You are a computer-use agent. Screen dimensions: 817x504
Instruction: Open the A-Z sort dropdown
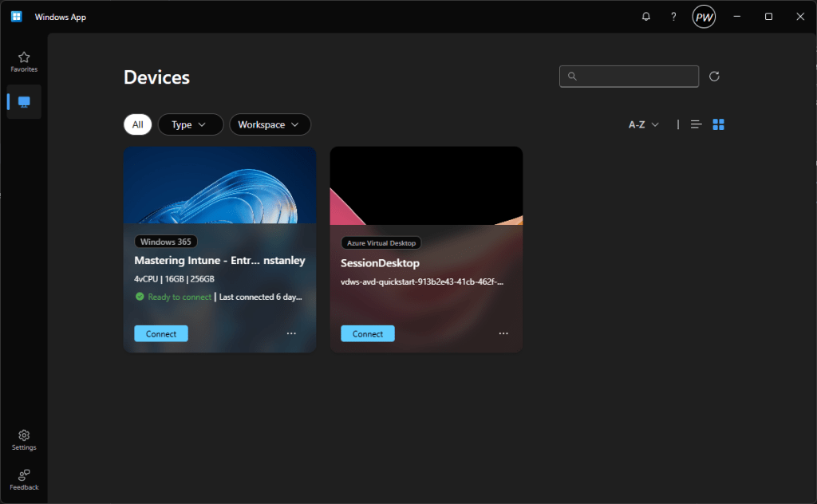tap(644, 124)
